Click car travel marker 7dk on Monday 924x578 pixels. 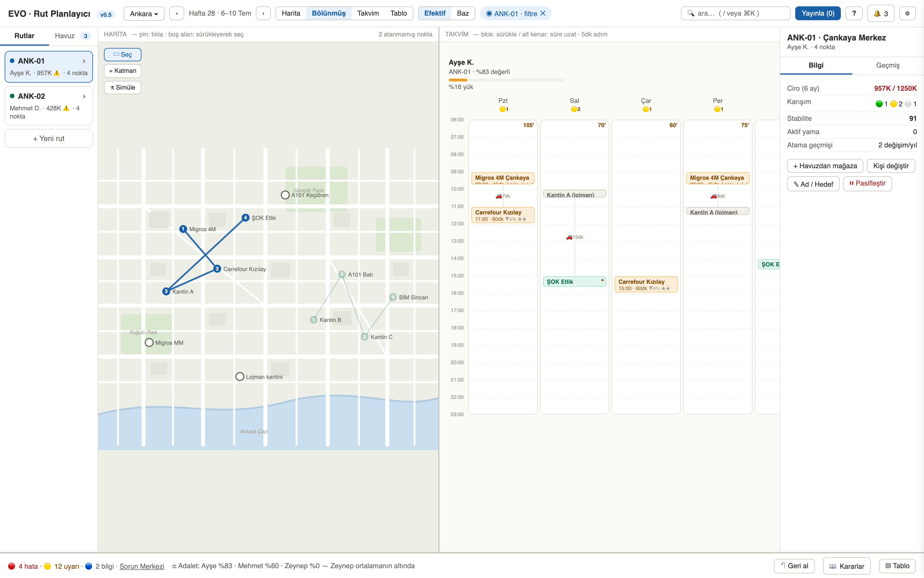point(502,196)
